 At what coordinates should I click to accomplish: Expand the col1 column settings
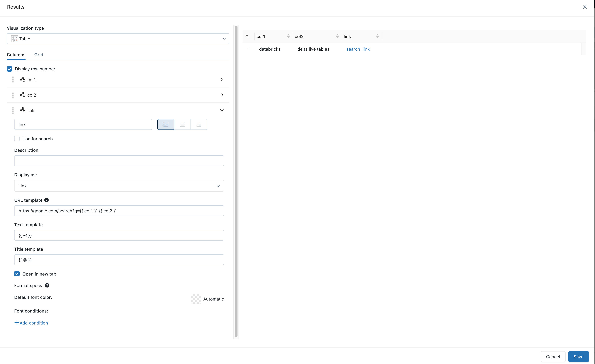point(221,80)
